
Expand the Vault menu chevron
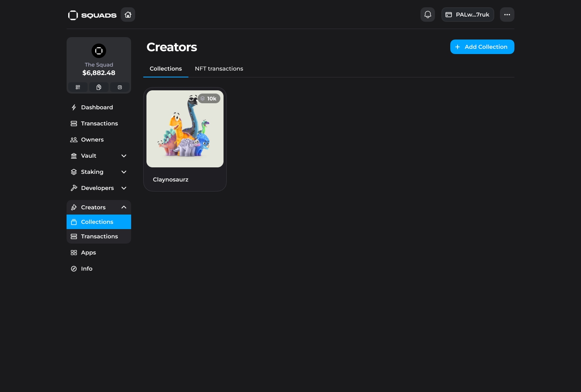pos(124,156)
